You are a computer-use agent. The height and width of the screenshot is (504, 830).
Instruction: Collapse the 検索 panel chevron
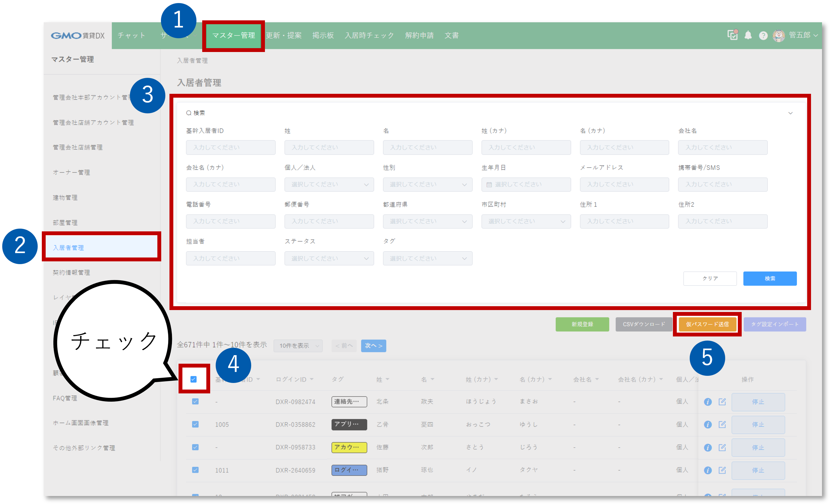pos(790,113)
